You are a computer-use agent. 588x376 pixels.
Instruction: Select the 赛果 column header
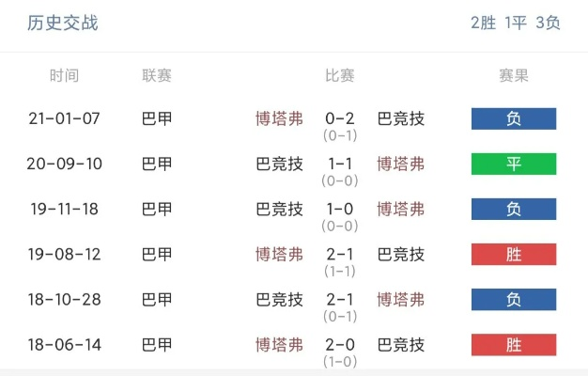pyautogui.click(x=514, y=76)
